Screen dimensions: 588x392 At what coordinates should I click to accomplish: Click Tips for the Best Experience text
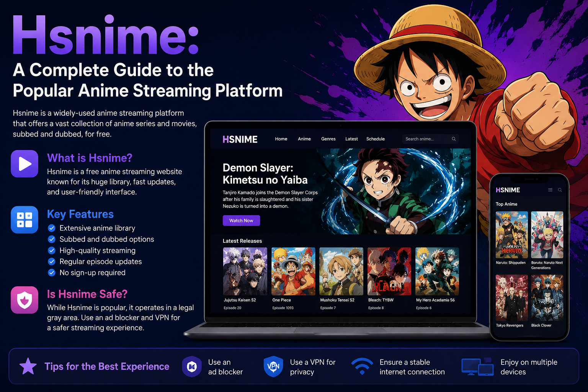(107, 366)
